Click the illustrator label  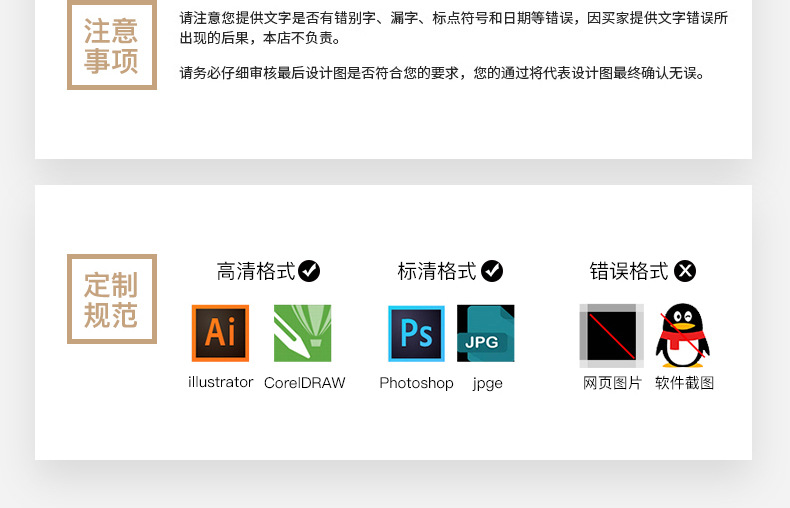tap(220, 382)
